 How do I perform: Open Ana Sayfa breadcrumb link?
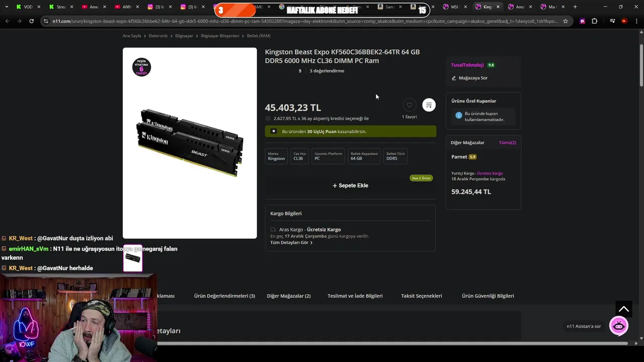(x=132, y=36)
